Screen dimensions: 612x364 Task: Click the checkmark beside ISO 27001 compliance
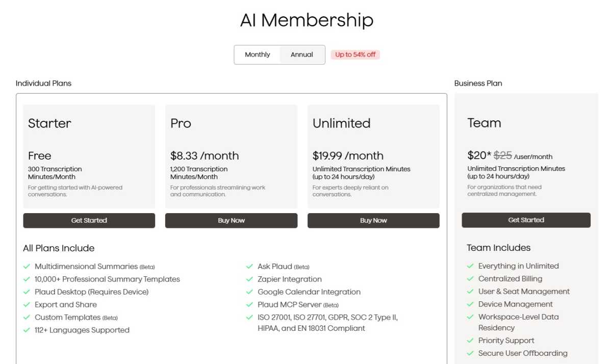pyautogui.click(x=249, y=317)
